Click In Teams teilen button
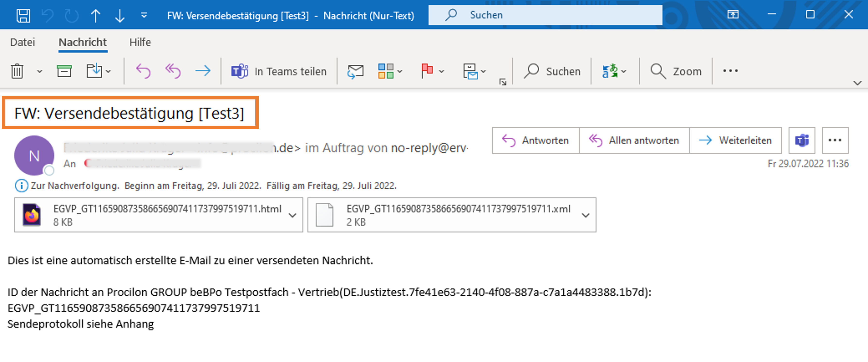Image resolution: width=868 pixels, height=362 pixels. point(279,71)
